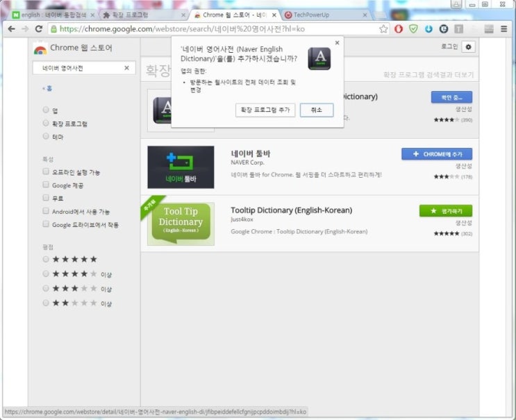Check the 무료 checkbox

(x=46, y=198)
